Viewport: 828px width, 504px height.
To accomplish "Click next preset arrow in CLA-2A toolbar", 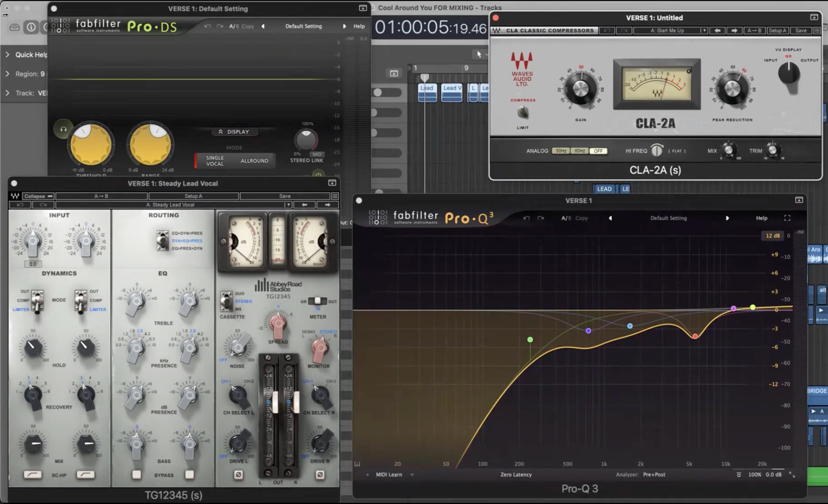I will coord(734,31).
